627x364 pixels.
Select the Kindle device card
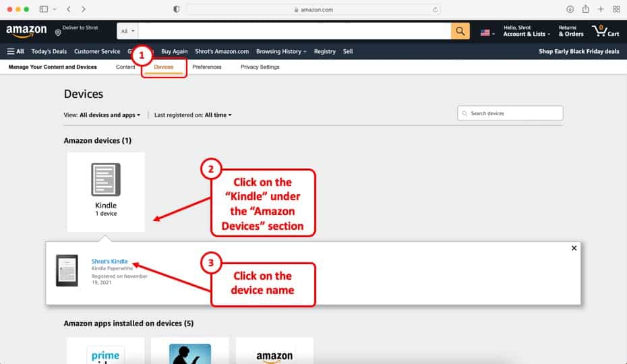(106, 191)
